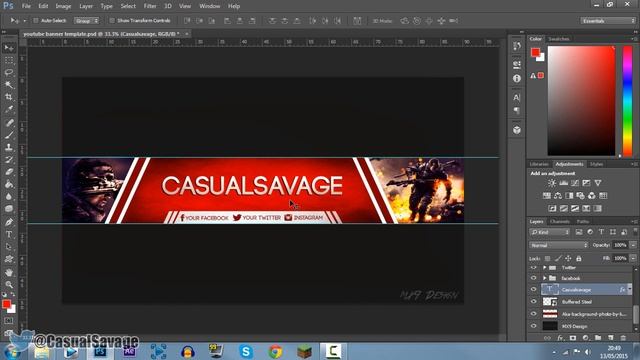The image size is (640, 360).
Task: Switch to the Paths tab
Action: [x=583, y=222]
